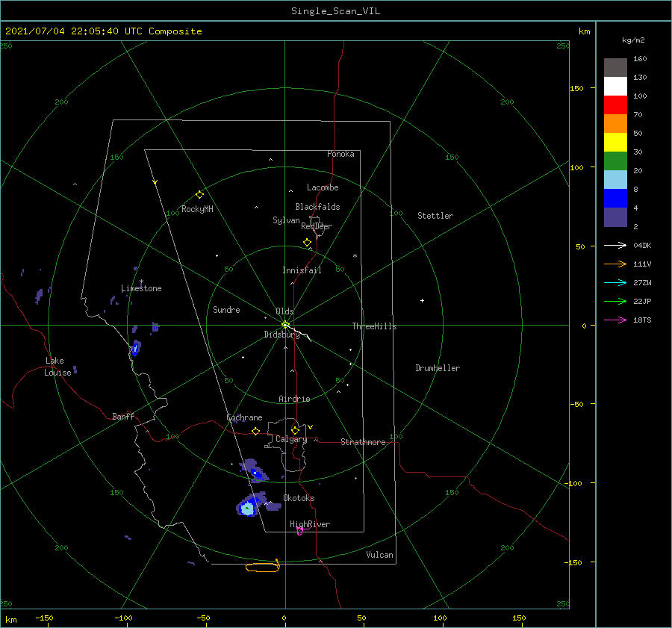Click the ThreeHills town label
Viewport: 672px width, 628px height.
[x=374, y=326]
